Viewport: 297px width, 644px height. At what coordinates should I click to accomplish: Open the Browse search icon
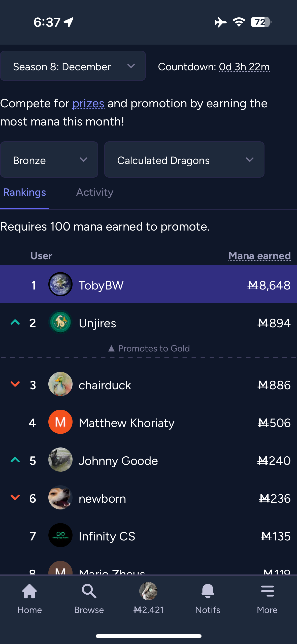click(89, 591)
